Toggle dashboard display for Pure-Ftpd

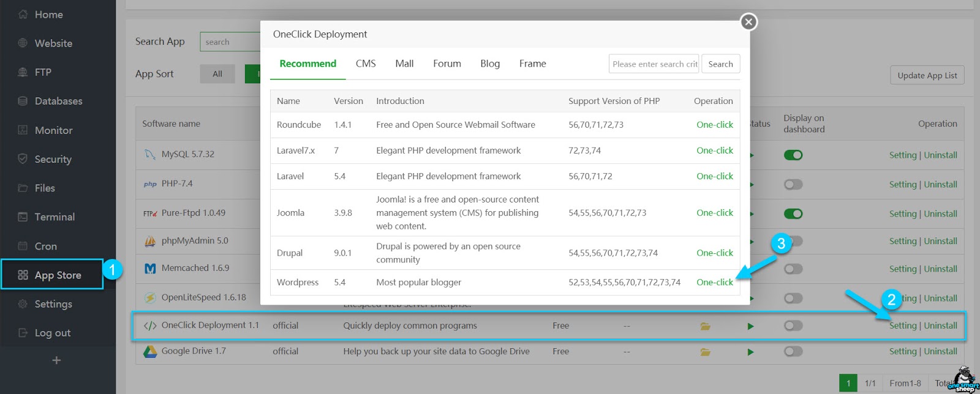[x=793, y=214]
